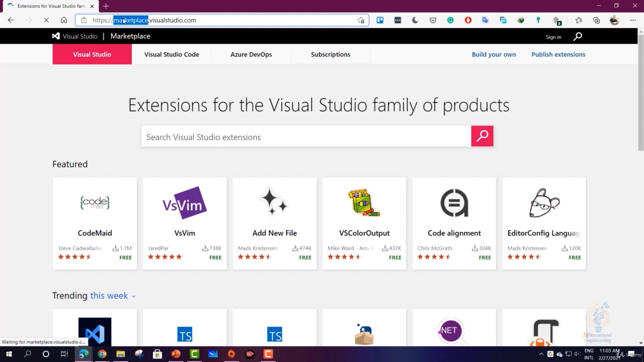Open a new browser tab

click(x=106, y=6)
